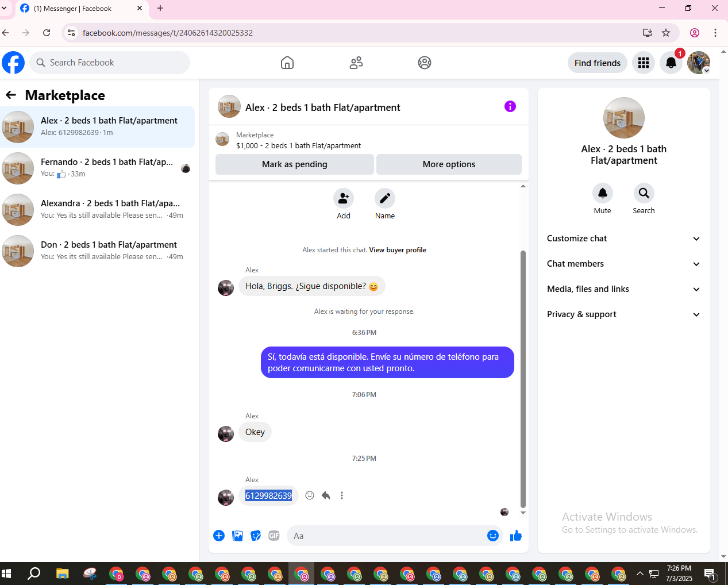Choose a sticker in the composer

pos(256,536)
